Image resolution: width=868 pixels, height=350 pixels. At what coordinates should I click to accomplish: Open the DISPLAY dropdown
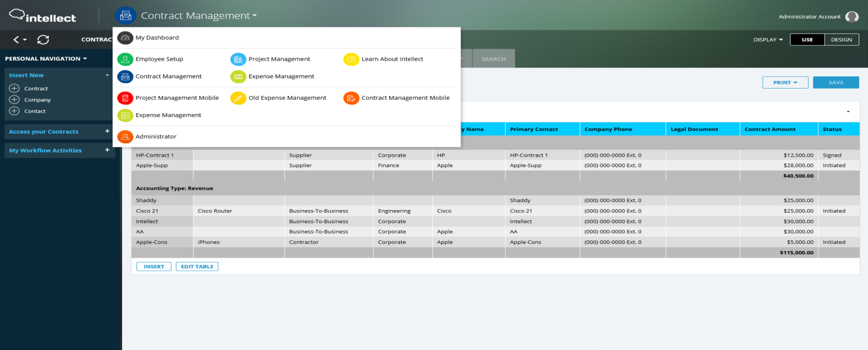point(768,40)
